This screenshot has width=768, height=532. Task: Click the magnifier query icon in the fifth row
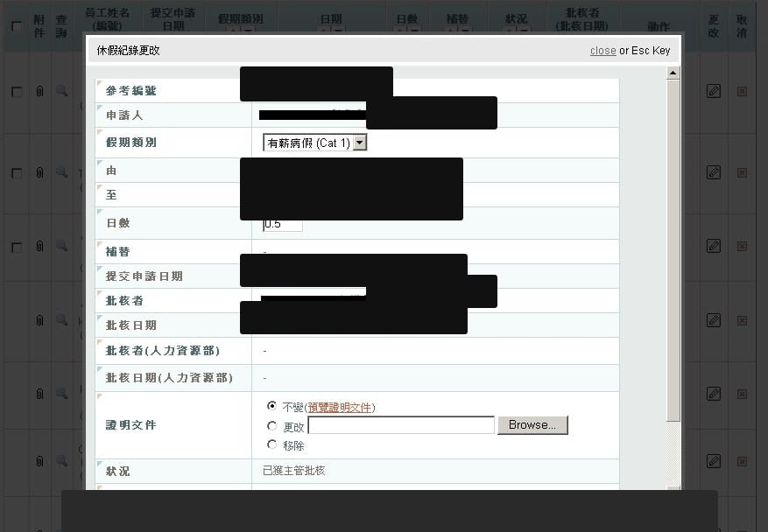click(x=61, y=393)
